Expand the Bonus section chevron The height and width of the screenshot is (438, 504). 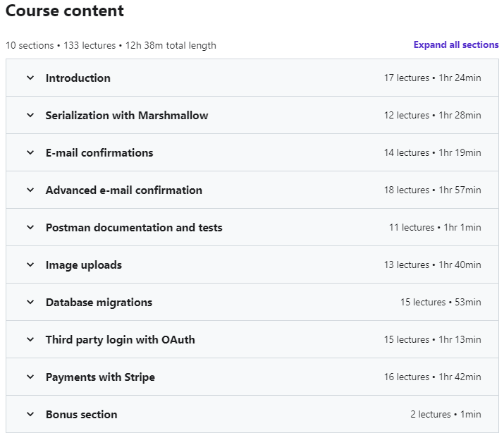click(x=30, y=414)
